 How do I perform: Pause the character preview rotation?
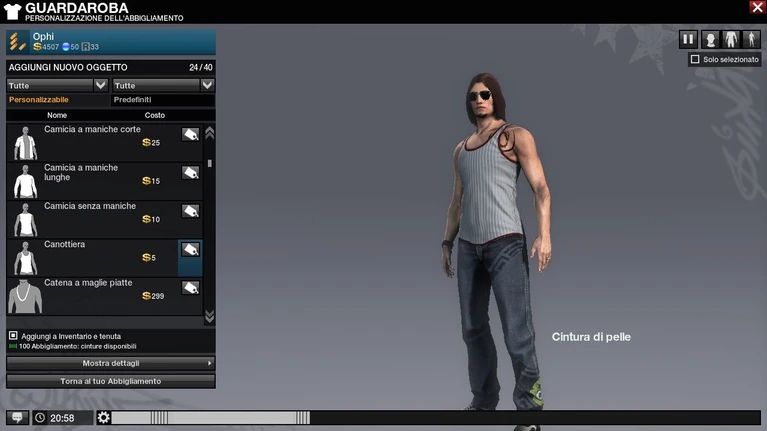click(688, 40)
